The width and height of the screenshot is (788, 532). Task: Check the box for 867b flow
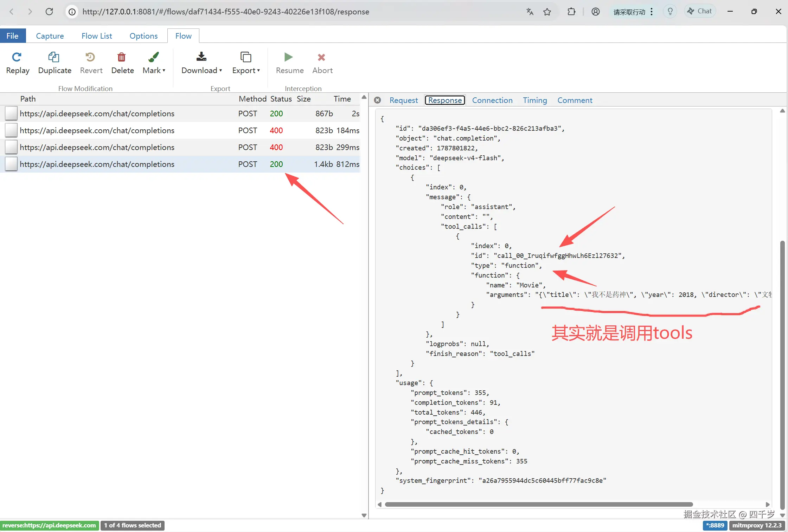tap(11, 113)
